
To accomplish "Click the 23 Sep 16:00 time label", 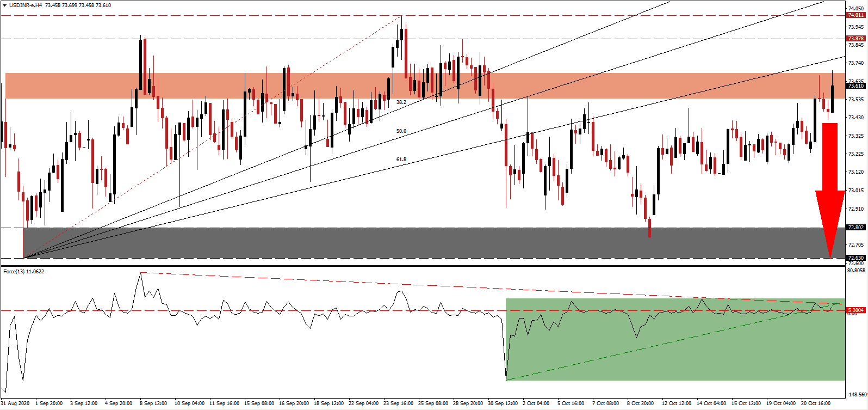I will coord(398,403).
